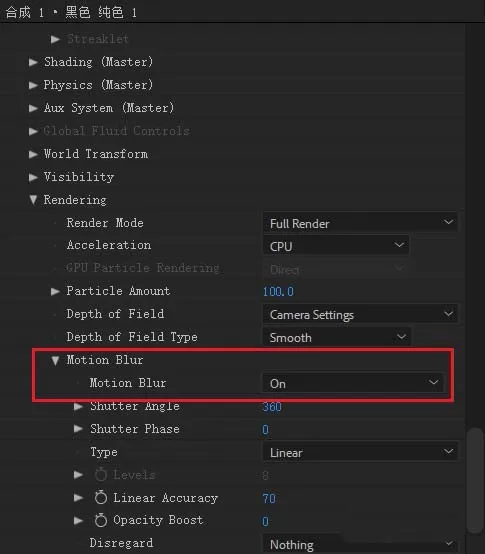Viewport: 485px width, 554px height.
Task: Expand the Shading (Master) group
Action: point(33,62)
